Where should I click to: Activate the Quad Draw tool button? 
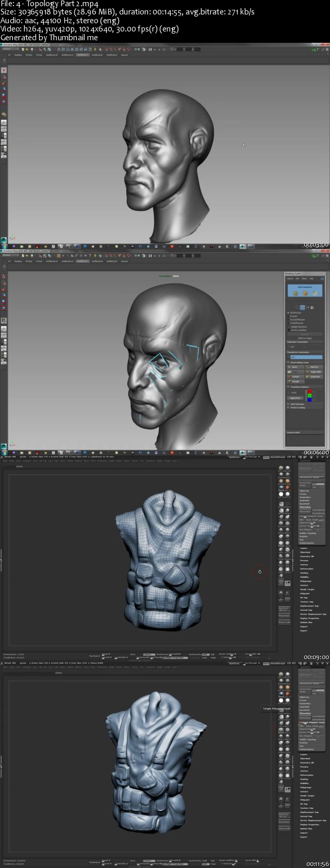[x=314, y=377]
